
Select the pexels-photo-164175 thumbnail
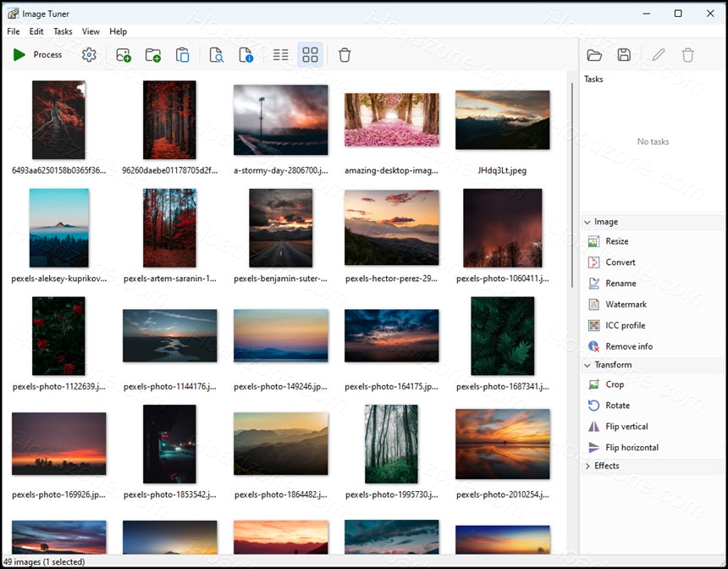(x=392, y=335)
